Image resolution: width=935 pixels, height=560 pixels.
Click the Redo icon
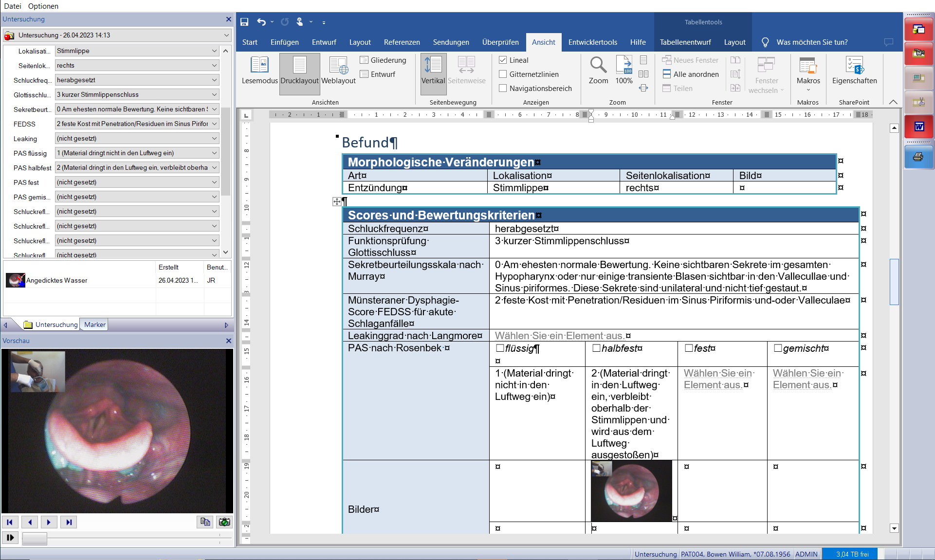285,22
